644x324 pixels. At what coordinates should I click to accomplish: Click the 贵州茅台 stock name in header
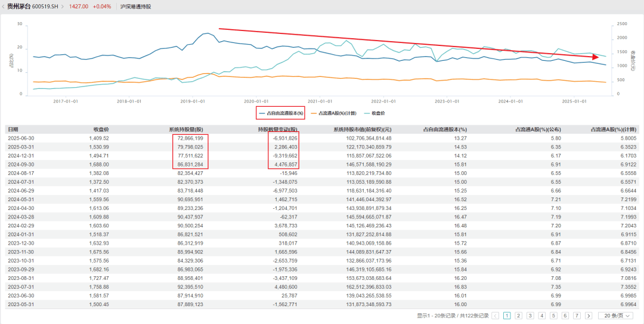tap(18, 7)
